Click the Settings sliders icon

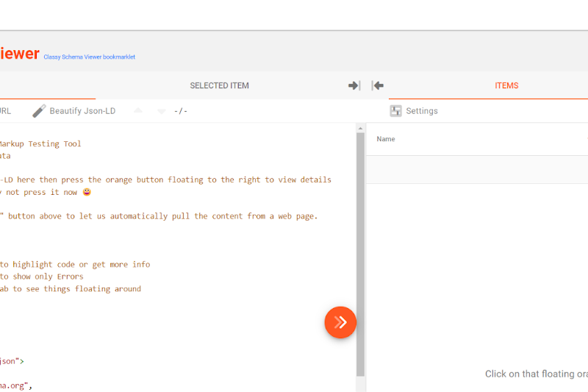(395, 111)
